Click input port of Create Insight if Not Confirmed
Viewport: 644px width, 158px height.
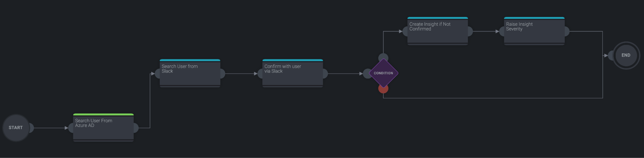click(x=405, y=32)
